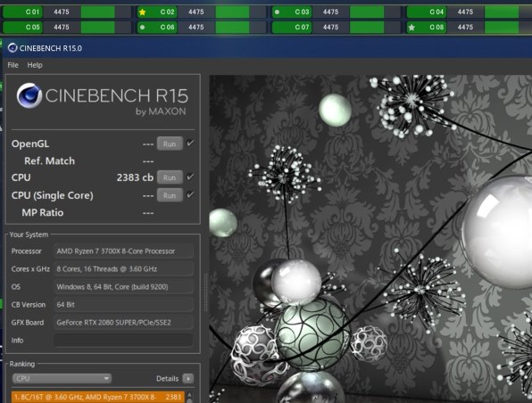Click the white star icon on core C08

pyautogui.click(x=411, y=27)
